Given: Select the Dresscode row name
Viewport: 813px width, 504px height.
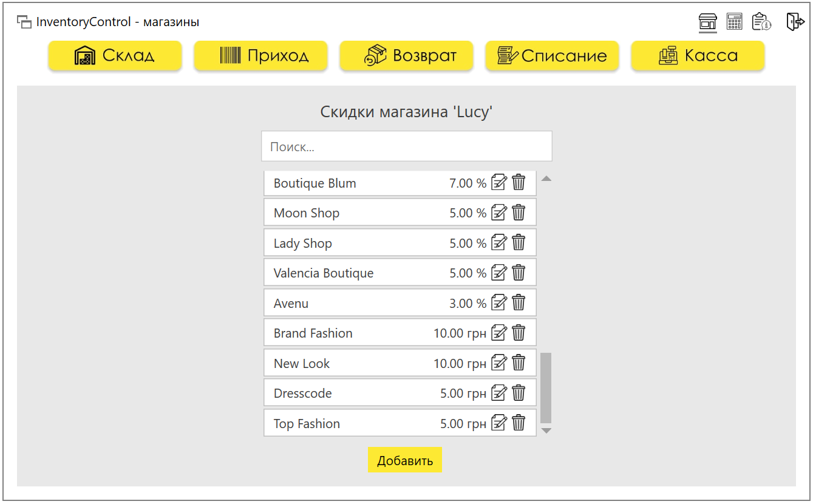Looking at the screenshot, I should click(303, 393).
